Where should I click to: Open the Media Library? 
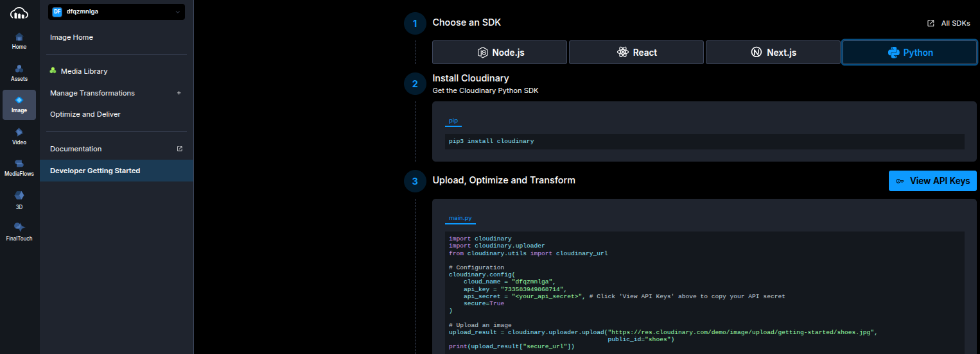84,71
